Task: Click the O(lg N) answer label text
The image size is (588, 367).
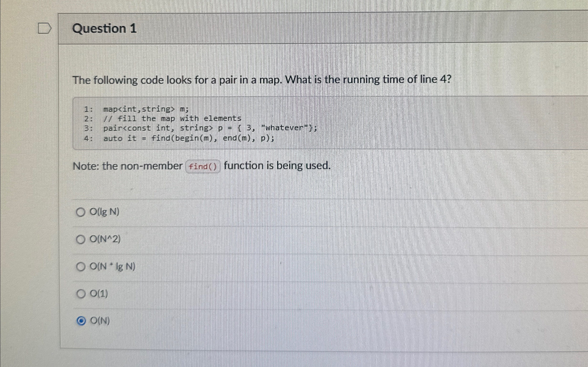Action: click(104, 212)
